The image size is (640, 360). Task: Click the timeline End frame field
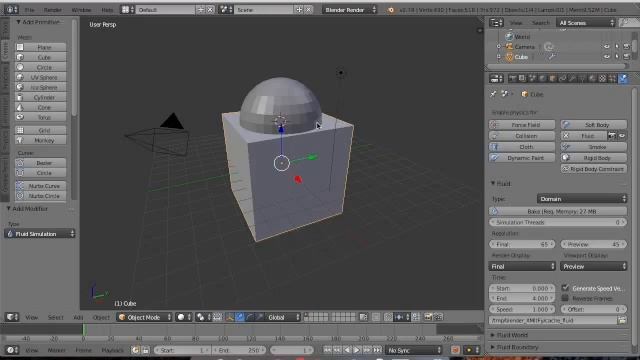click(240, 350)
